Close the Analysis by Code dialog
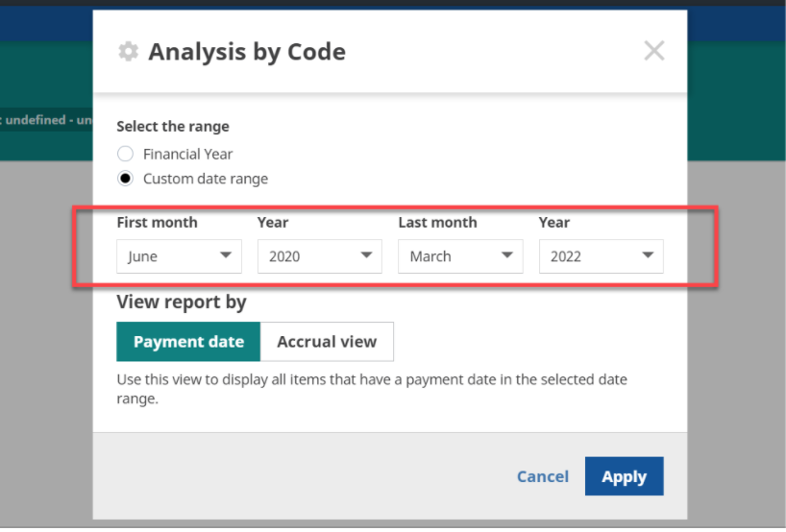This screenshot has height=532, width=786. click(653, 51)
